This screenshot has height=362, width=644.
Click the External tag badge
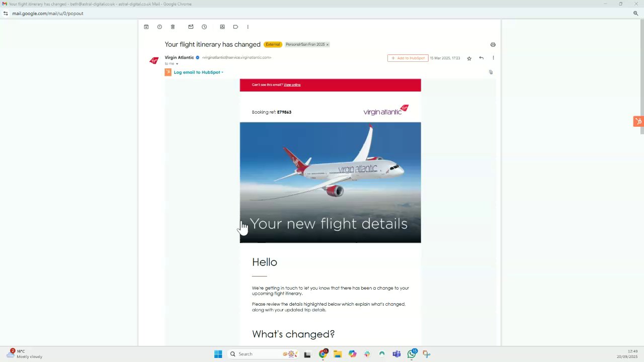(273, 44)
